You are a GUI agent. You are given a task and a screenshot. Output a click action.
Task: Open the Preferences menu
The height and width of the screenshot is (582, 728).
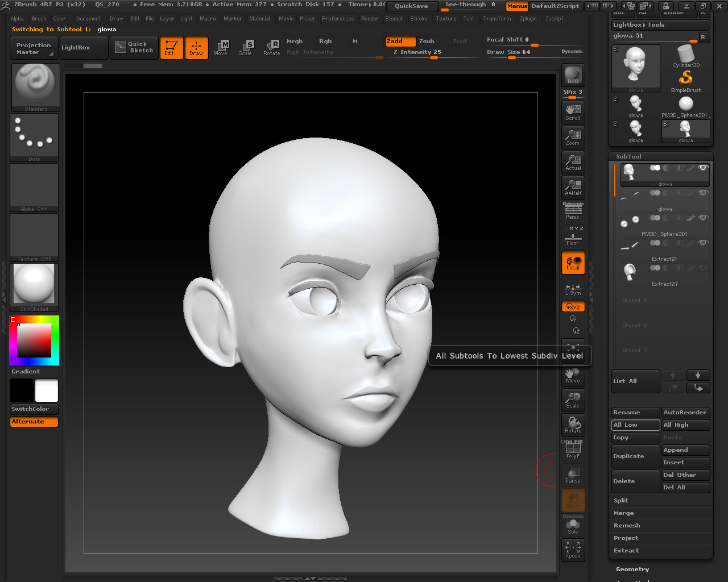click(x=338, y=18)
